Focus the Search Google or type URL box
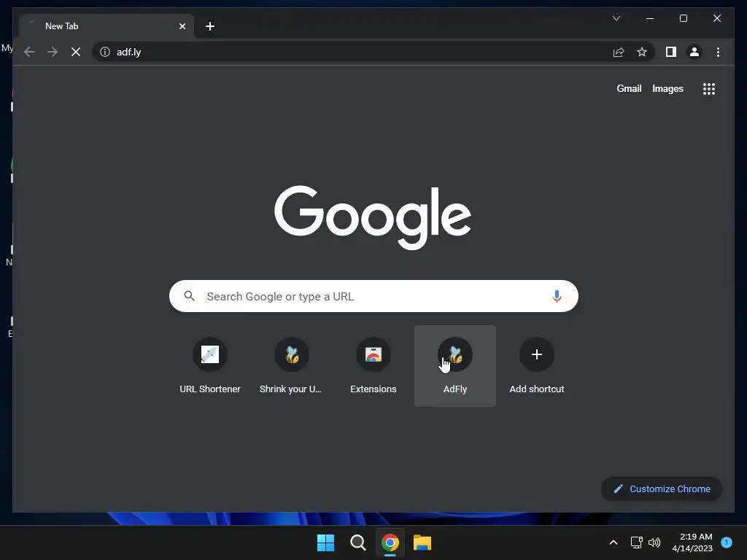The height and width of the screenshot is (560, 747). point(373,296)
